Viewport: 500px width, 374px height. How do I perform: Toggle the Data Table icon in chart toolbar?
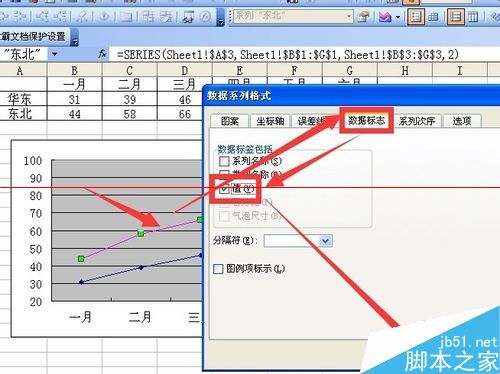[x=433, y=16]
